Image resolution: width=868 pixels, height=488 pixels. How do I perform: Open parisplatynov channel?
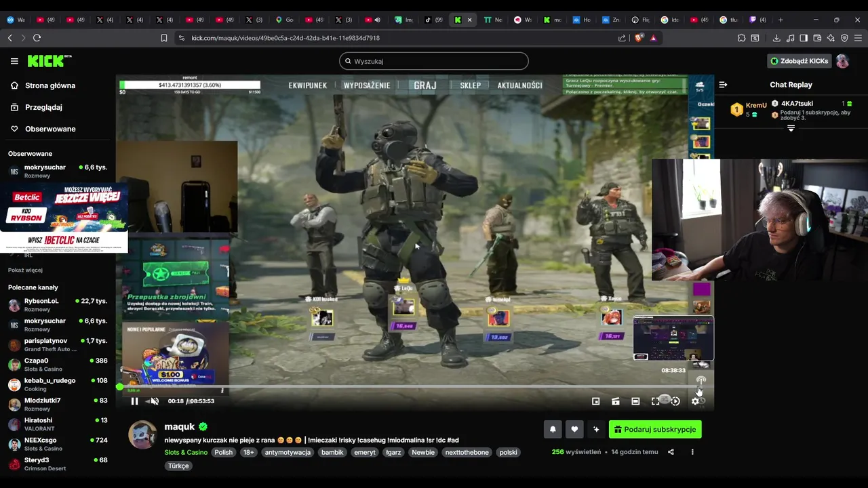(58, 344)
